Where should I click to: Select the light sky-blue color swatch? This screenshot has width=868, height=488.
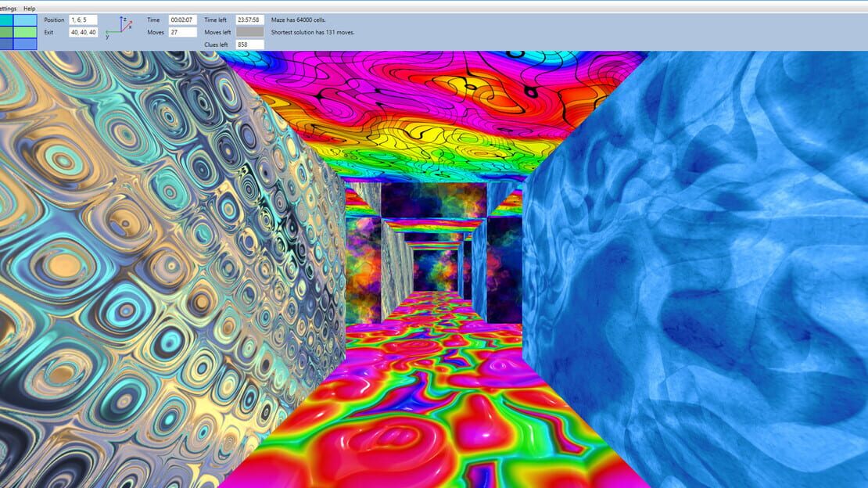click(x=26, y=20)
